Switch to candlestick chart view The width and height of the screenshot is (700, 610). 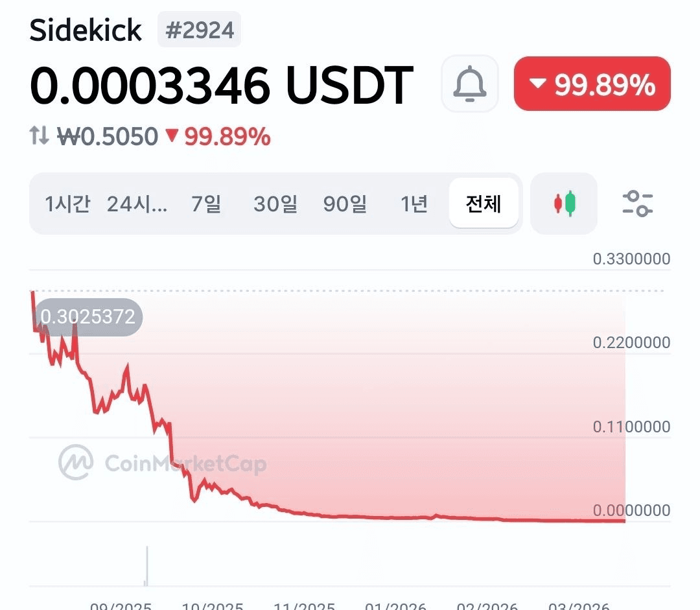[563, 204]
